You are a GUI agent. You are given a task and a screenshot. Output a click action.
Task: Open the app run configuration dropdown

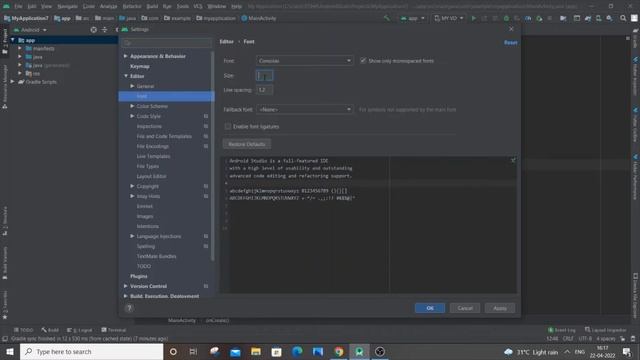[412, 18]
